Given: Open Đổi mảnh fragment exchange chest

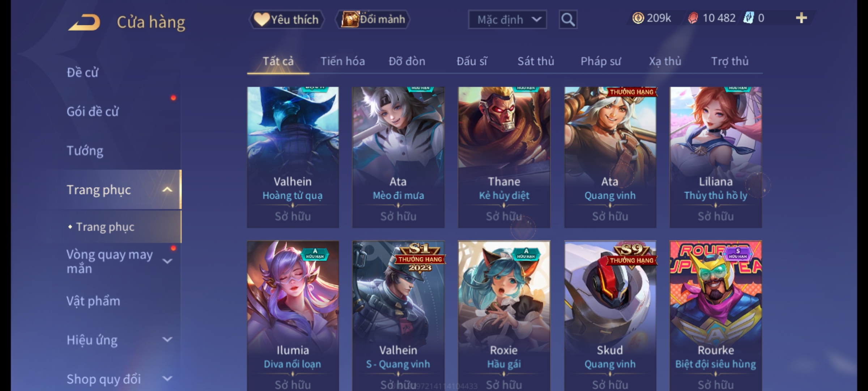Looking at the screenshot, I should [x=373, y=20].
